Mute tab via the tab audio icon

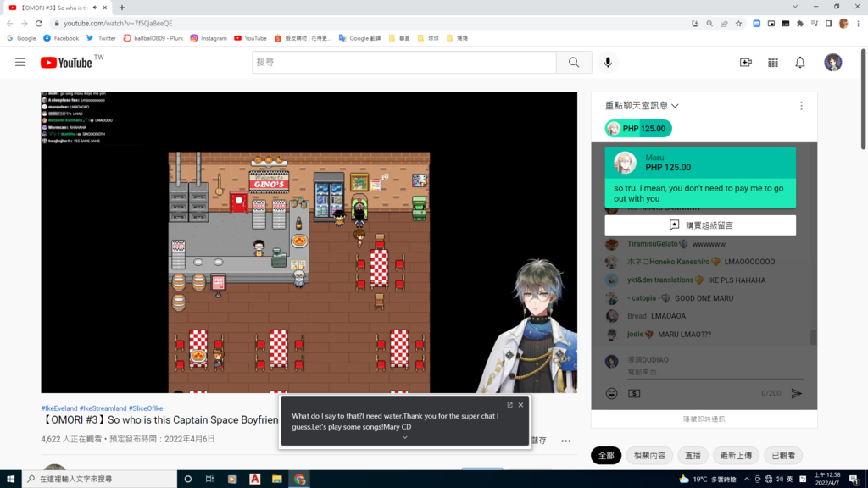(x=95, y=8)
